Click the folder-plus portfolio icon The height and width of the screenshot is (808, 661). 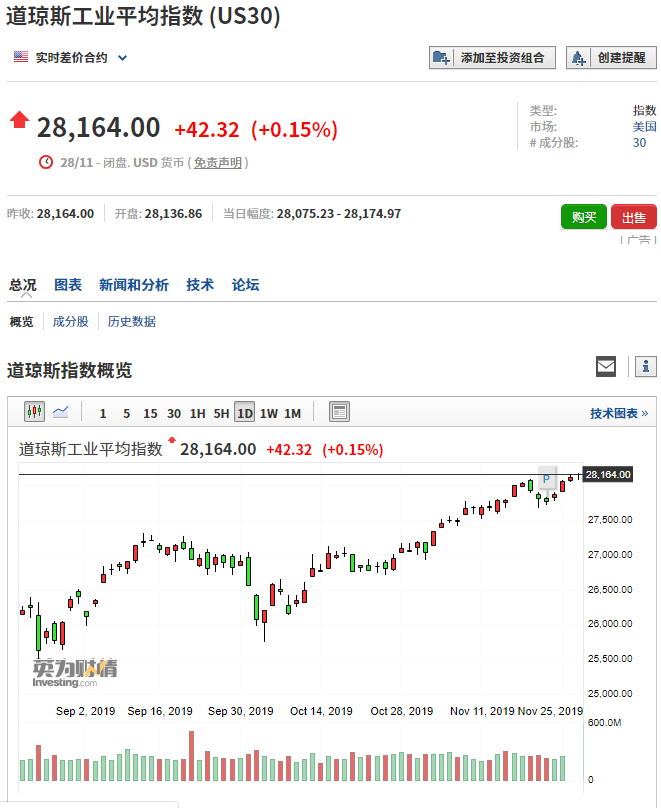[441, 58]
